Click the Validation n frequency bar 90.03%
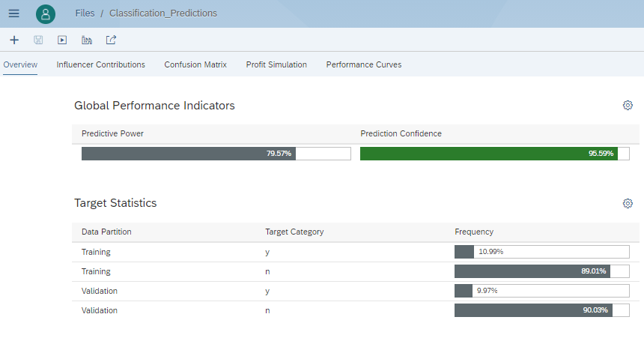644x338 pixels. tap(541, 310)
